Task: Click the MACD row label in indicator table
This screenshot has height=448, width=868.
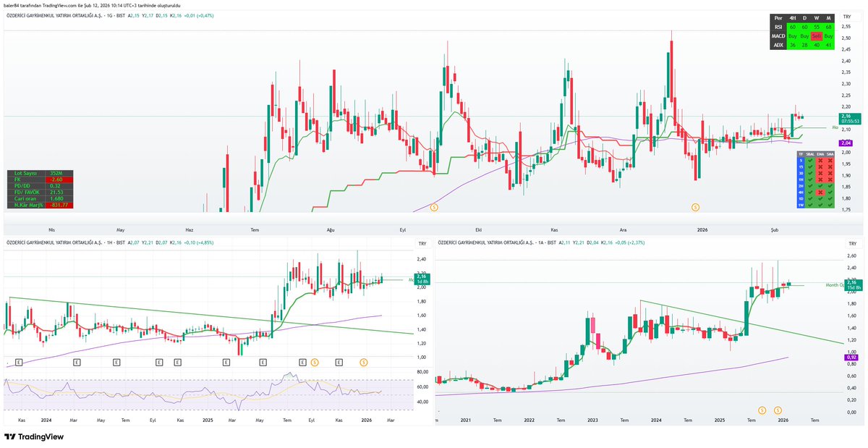Action: click(778, 36)
